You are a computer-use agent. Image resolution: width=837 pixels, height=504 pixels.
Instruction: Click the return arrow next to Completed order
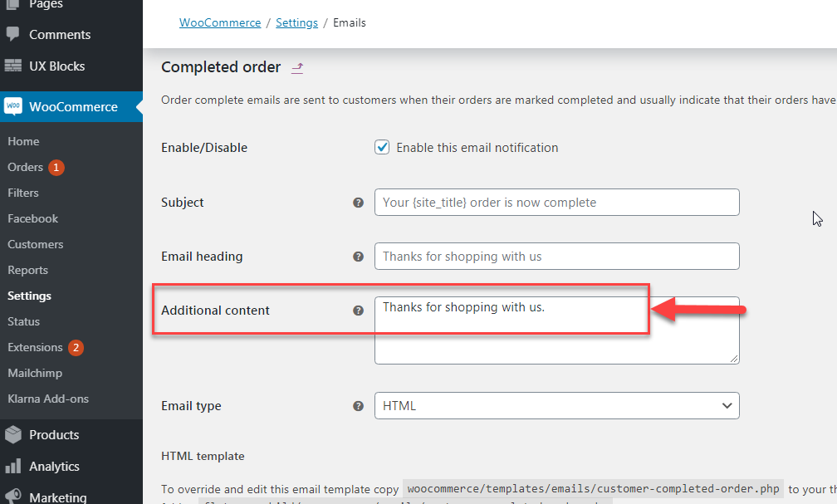tap(297, 68)
